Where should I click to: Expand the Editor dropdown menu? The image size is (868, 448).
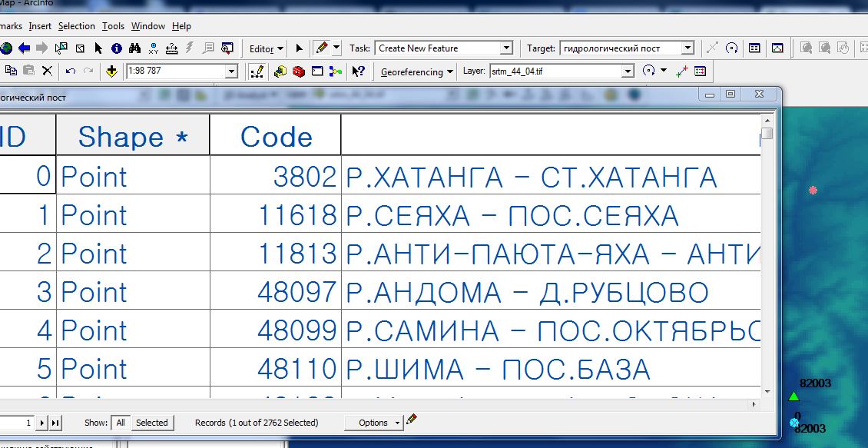tap(267, 48)
